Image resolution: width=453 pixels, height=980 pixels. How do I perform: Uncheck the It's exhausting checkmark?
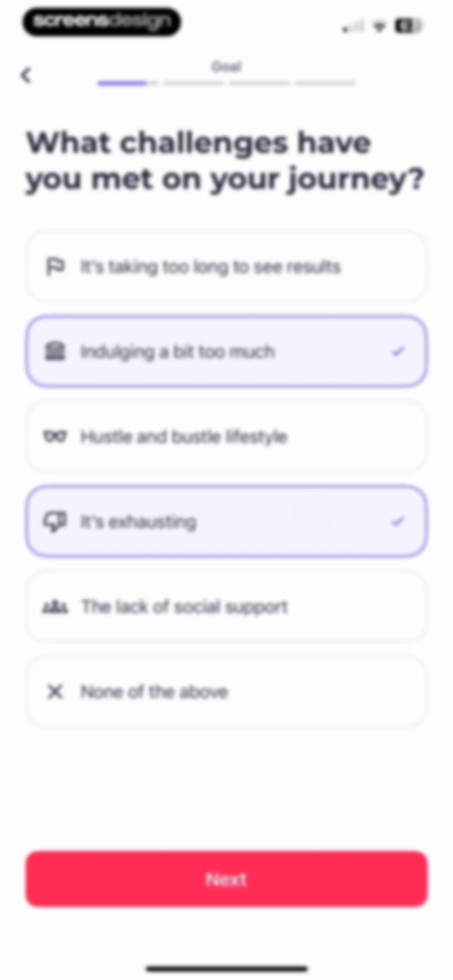(x=398, y=521)
